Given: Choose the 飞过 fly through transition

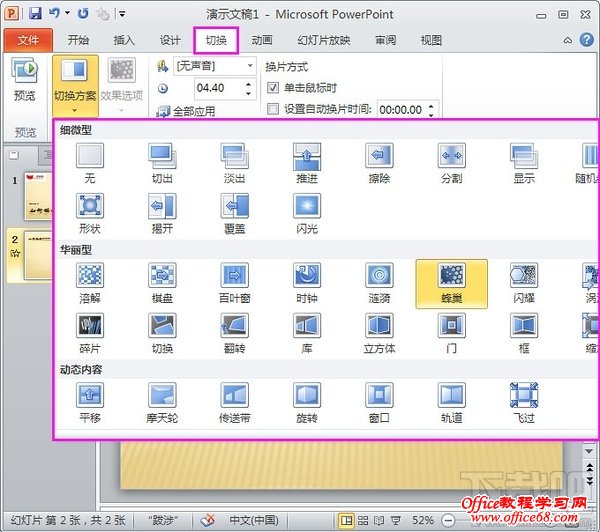Looking at the screenshot, I should click(524, 403).
